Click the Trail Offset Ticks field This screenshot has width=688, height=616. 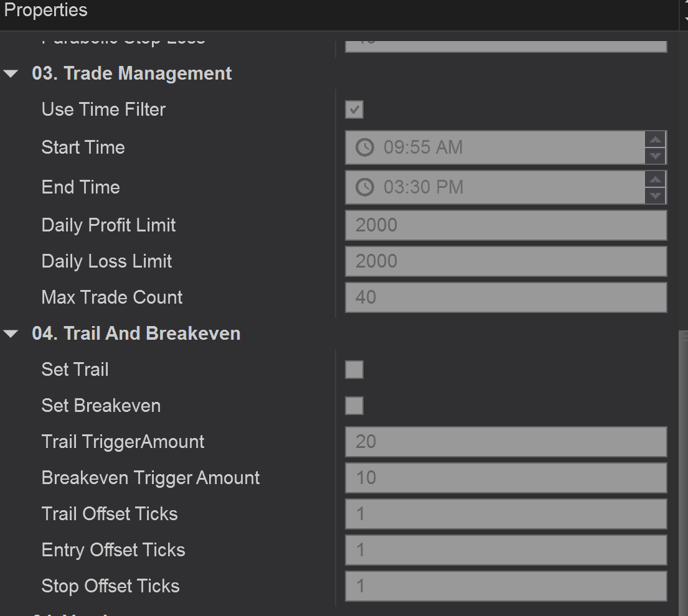pyautogui.click(x=506, y=514)
